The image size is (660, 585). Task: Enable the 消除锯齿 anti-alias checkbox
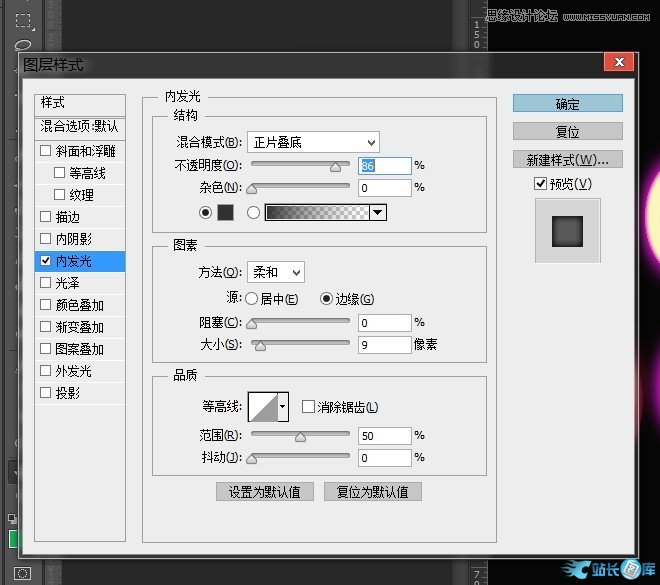[308, 407]
